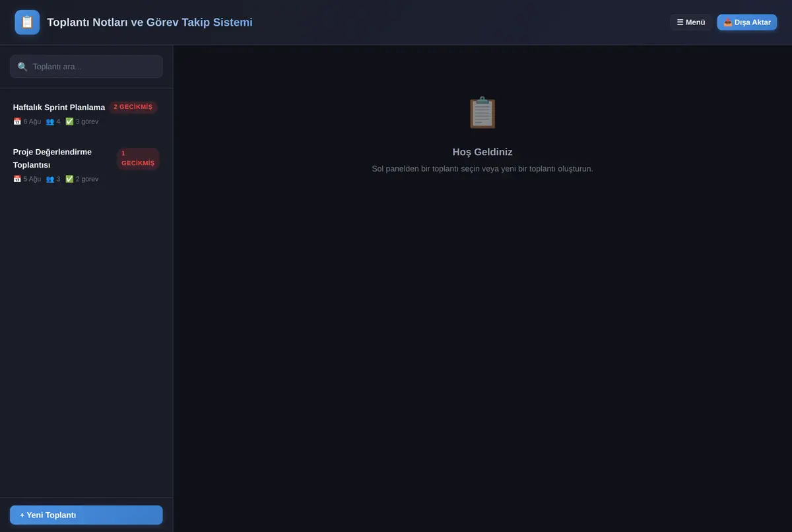792x532 pixels.
Task: Click the Toplantı Notları ve Görev Takip Sistemi title
Action: point(150,22)
